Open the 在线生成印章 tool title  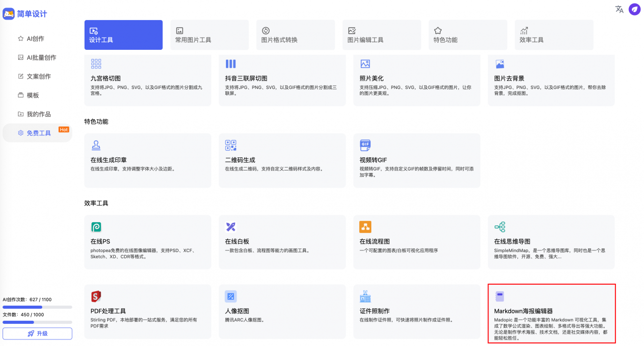coord(109,160)
